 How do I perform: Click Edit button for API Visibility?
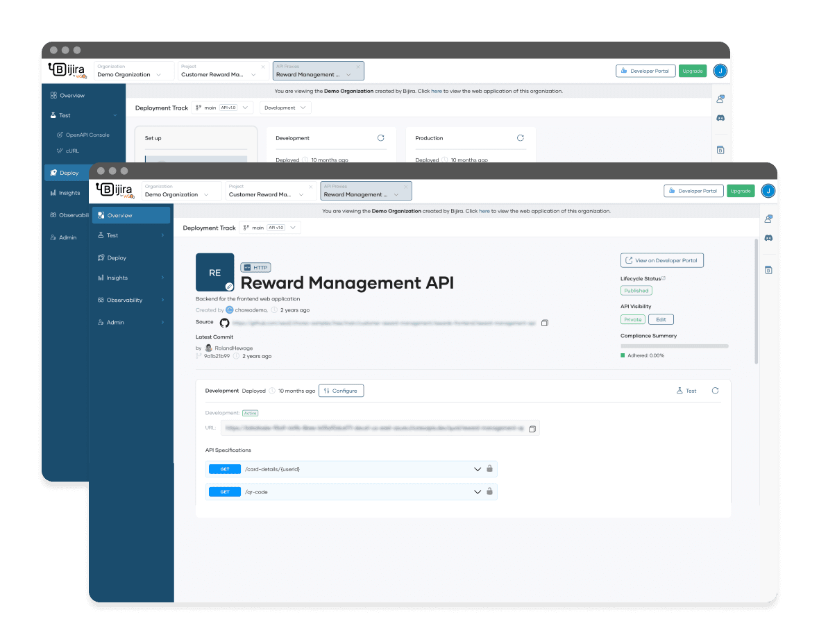[x=661, y=319]
